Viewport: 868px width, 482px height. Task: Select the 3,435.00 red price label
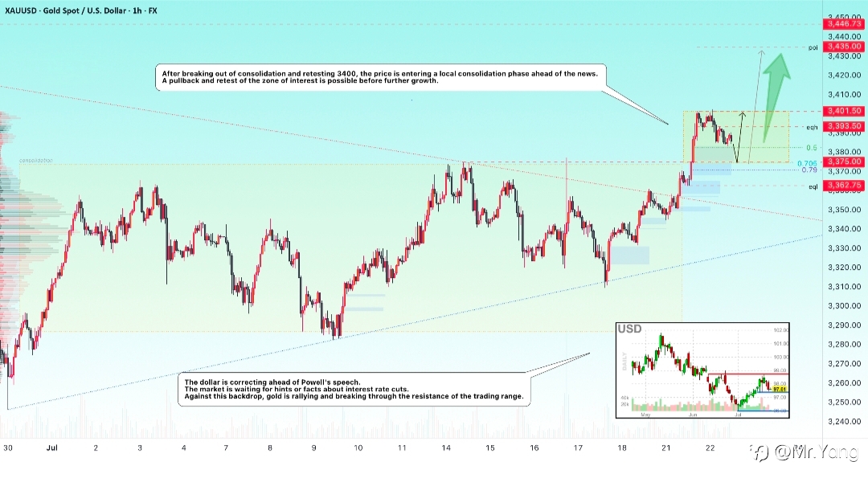coord(844,47)
